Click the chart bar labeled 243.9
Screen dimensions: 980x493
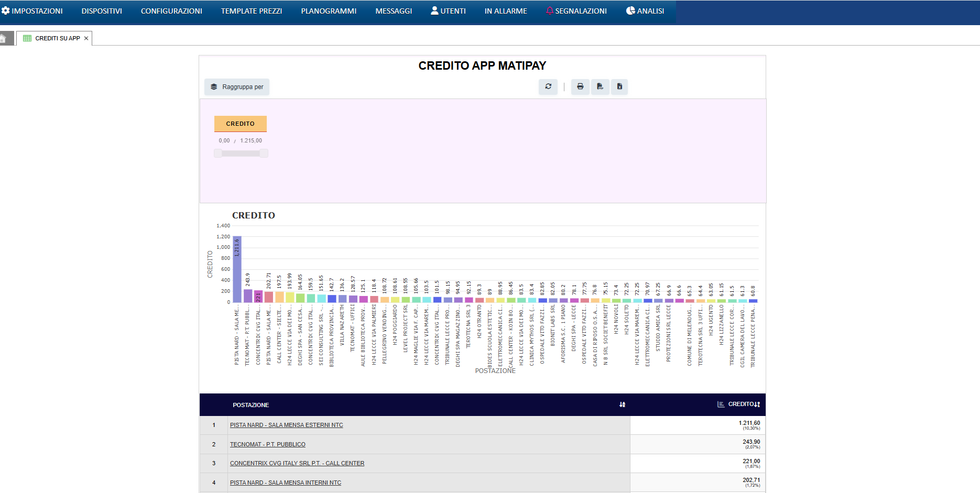[248, 296]
